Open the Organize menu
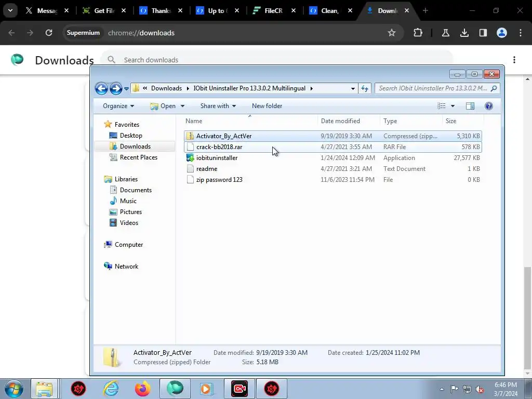Screen dimensions: 532x399 (x=118, y=106)
